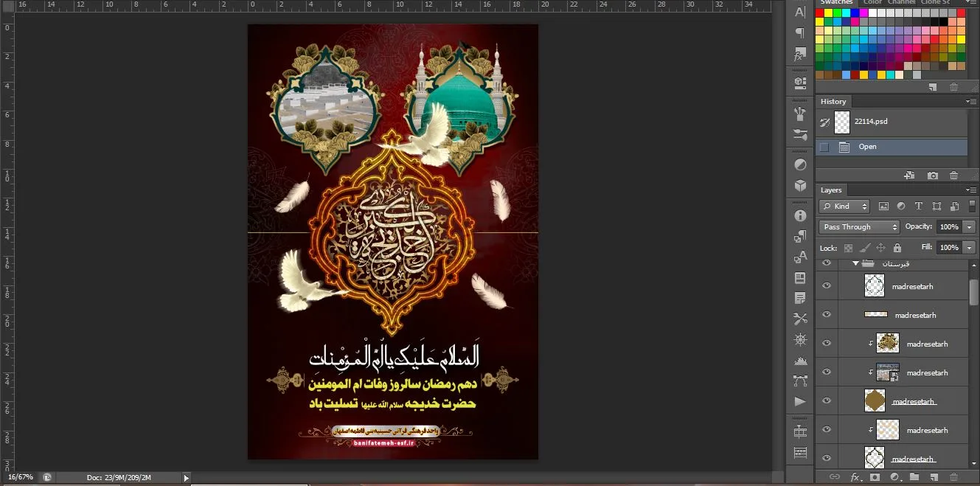Set history brush source for Open state
Viewport: 980px width, 486px height.
[824, 147]
